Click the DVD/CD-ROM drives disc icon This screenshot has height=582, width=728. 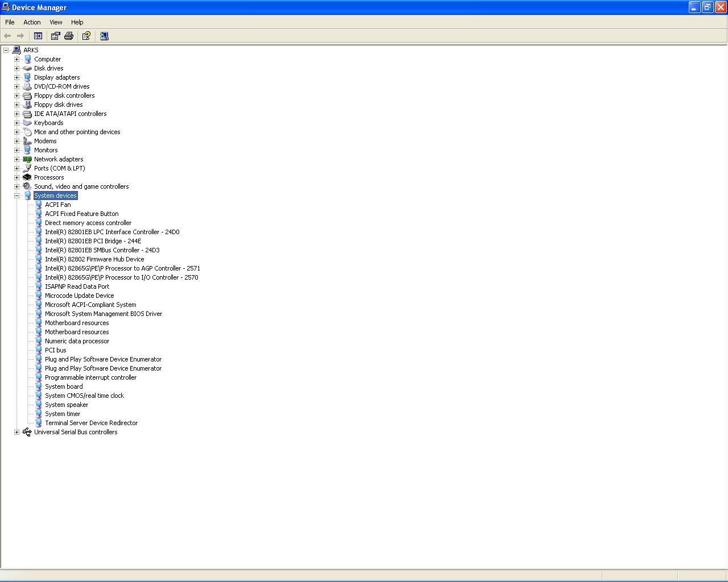pyautogui.click(x=27, y=86)
